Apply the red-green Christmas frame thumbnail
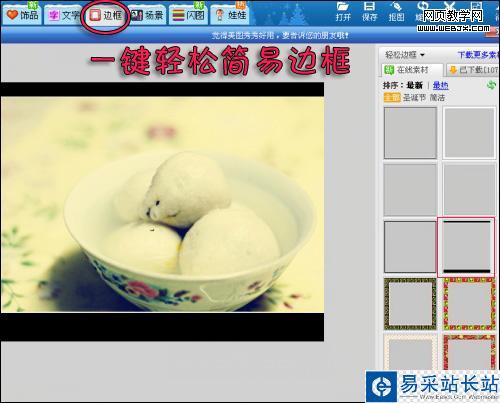Image resolution: width=500 pixels, height=403 pixels. [x=469, y=304]
